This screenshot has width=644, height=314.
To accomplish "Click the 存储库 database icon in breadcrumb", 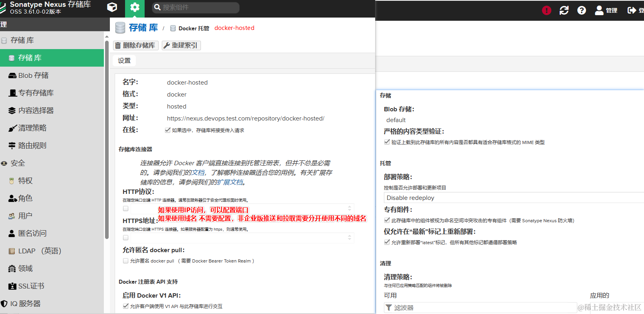I will (x=120, y=28).
